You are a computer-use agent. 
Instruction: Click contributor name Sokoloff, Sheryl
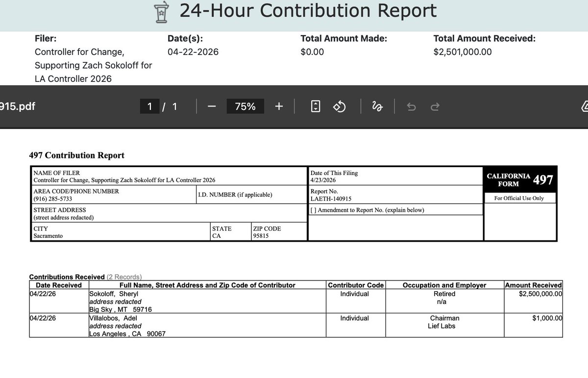coord(114,294)
